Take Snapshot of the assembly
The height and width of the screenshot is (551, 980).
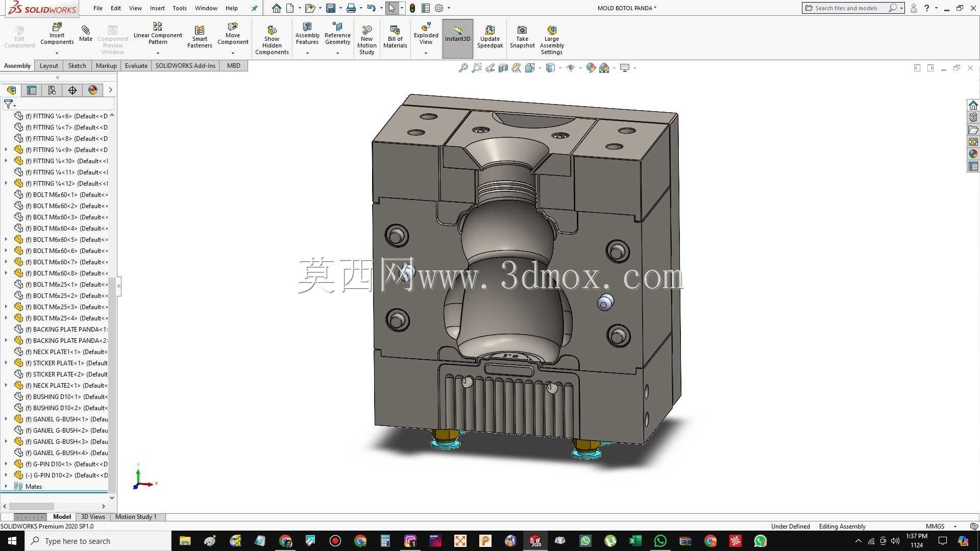(x=522, y=37)
